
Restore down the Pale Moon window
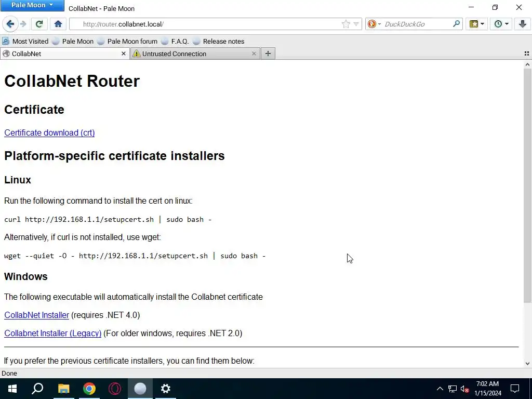coord(495,7)
